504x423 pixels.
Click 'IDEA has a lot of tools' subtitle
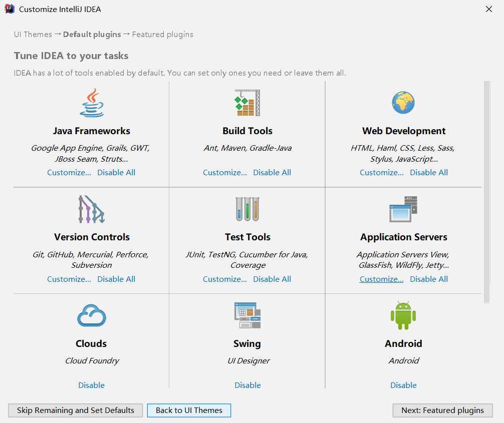click(180, 73)
